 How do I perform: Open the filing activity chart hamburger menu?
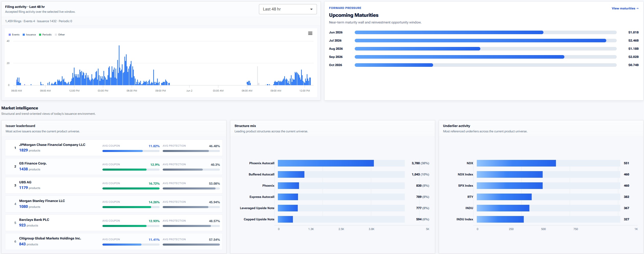point(310,33)
